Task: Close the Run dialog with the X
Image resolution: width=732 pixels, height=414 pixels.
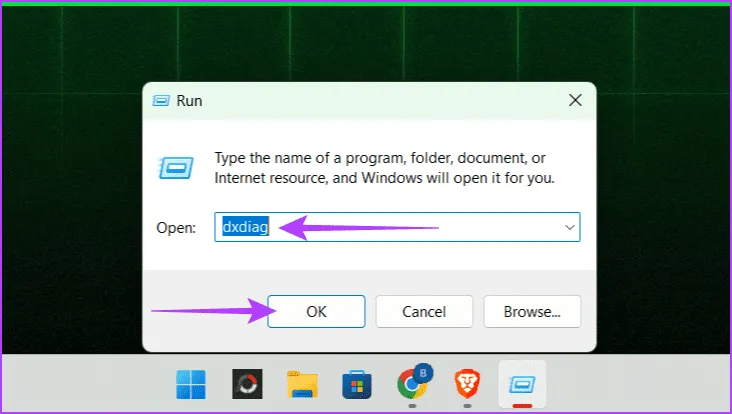Action: 575,100
